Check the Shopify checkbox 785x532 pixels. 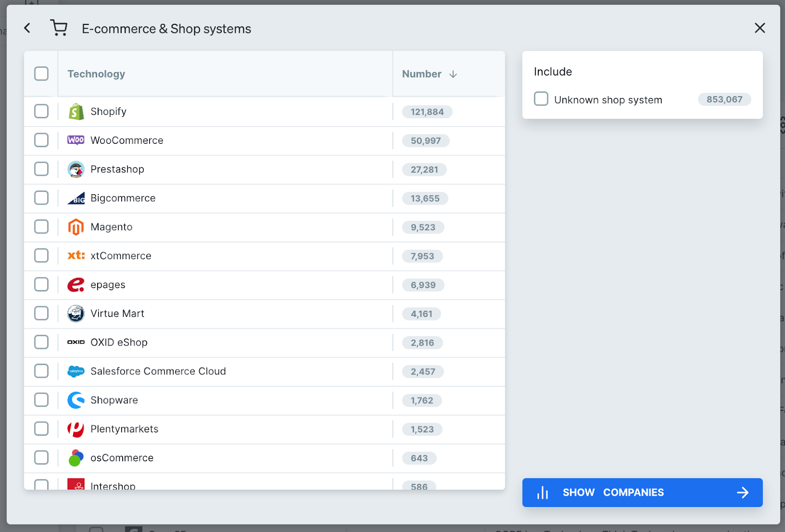41,111
